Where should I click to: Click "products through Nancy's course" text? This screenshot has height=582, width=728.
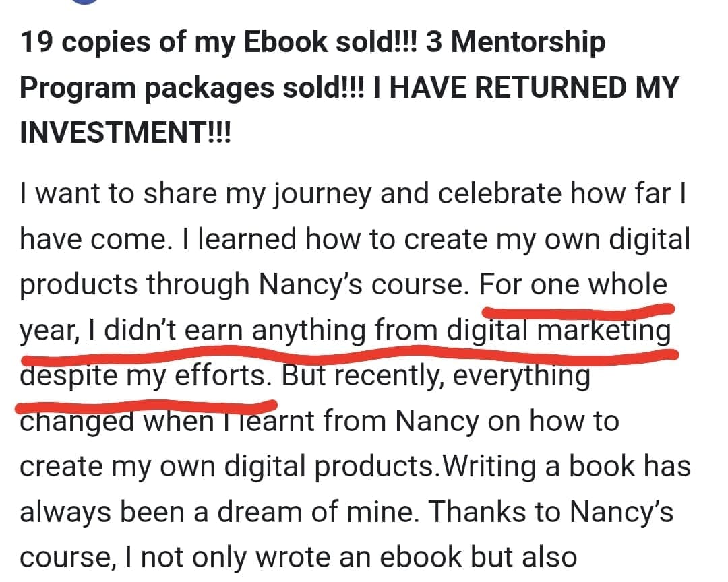tap(244, 285)
